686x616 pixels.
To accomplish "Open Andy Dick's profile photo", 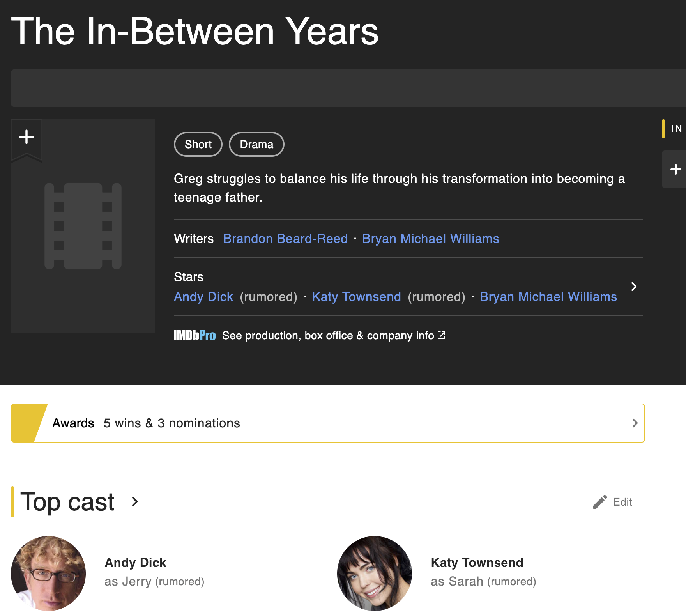I will click(48, 573).
